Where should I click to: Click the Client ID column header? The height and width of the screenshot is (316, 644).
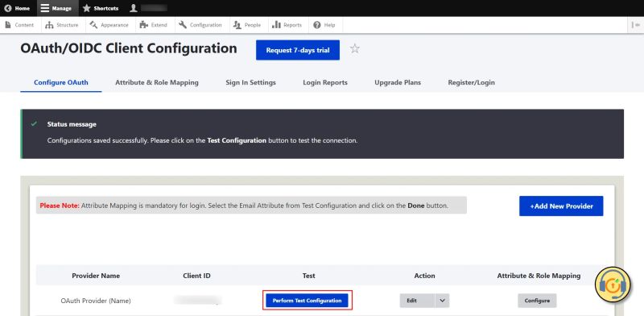(196, 276)
